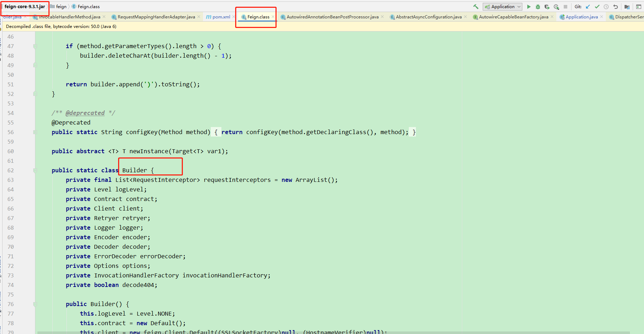Run Application with coverage
The height and width of the screenshot is (334, 644).
click(547, 6)
